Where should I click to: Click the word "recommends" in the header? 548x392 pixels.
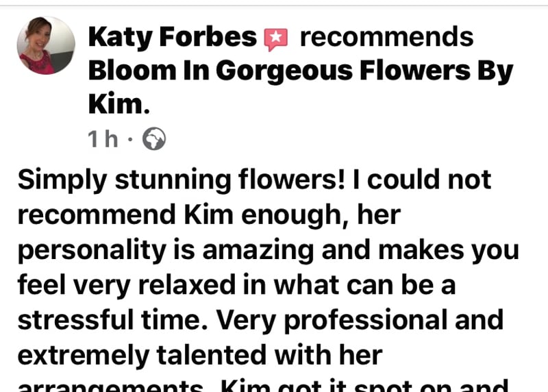pos(386,38)
